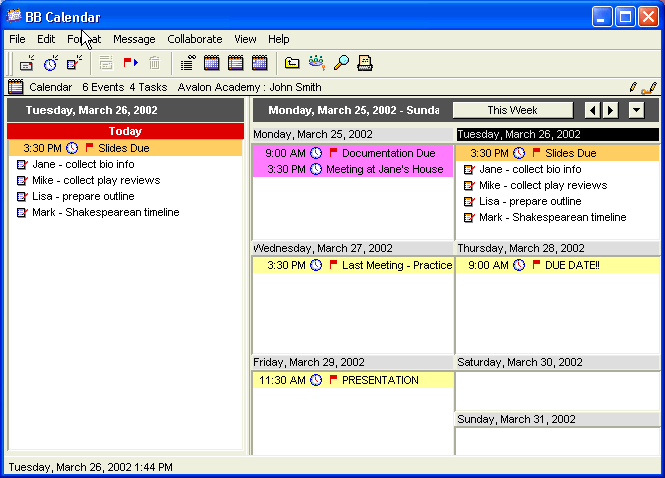Image resolution: width=665 pixels, height=478 pixels.
Task: Click the new task checklist toolbar icon
Action: [74, 63]
